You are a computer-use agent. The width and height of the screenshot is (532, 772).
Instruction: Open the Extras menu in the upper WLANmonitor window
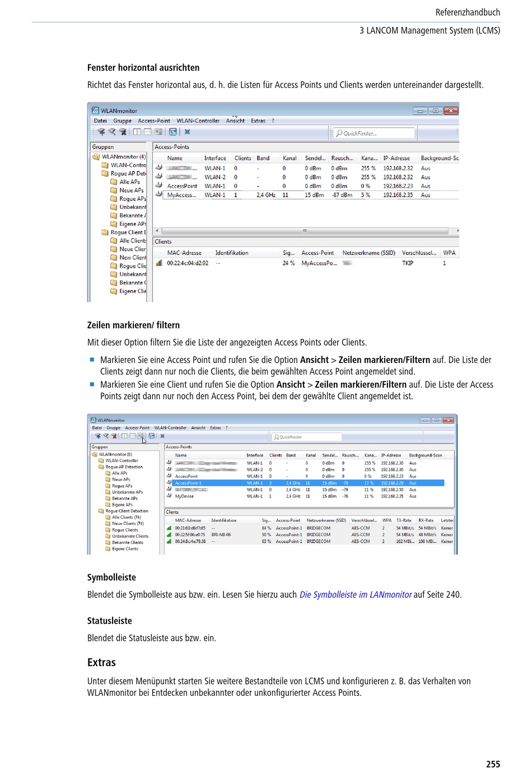click(x=258, y=120)
